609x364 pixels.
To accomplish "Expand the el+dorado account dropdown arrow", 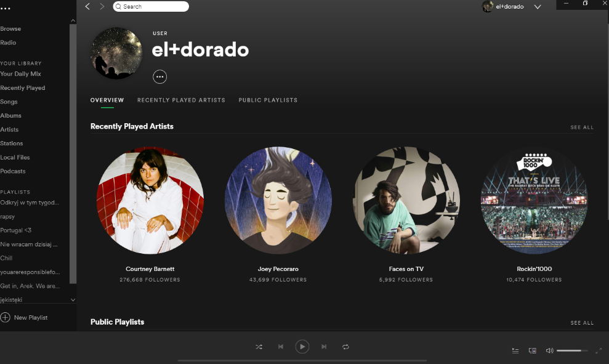I will (x=537, y=7).
